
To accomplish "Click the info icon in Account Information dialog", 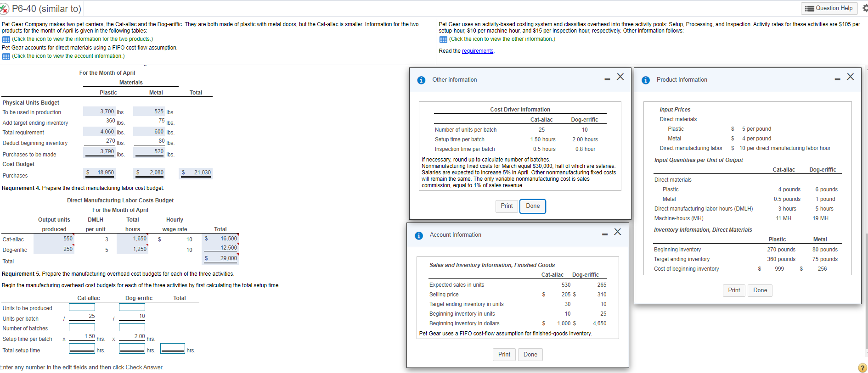I will (419, 235).
